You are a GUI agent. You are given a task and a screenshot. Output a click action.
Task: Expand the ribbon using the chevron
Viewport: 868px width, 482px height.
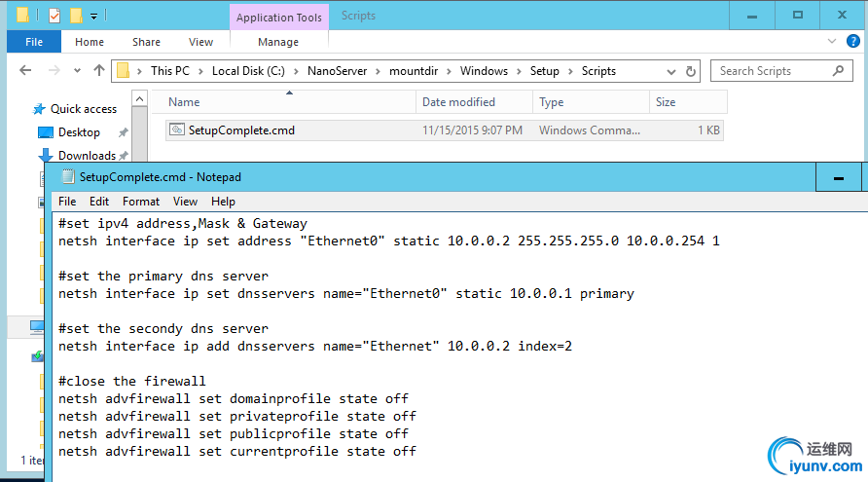[x=833, y=42]
